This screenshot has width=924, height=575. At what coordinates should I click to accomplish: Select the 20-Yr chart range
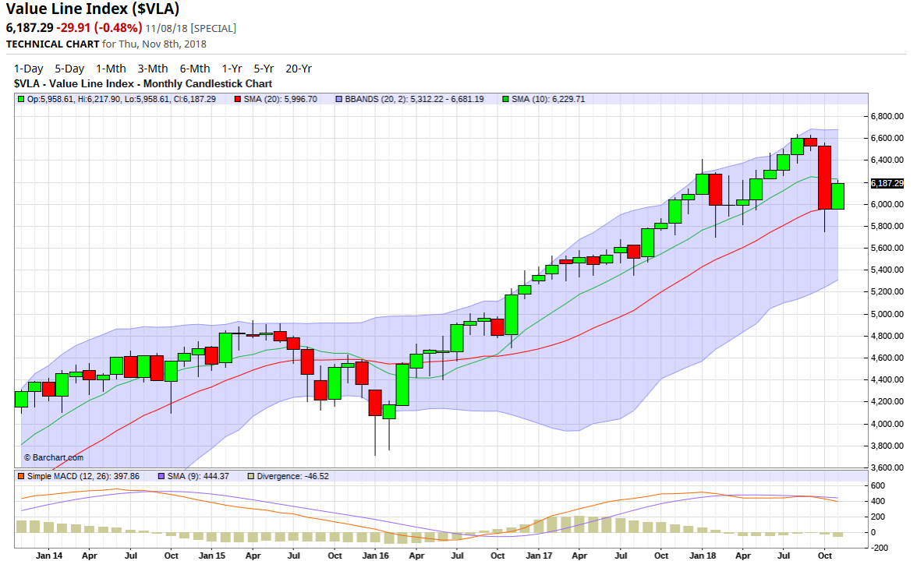(298, 69)
